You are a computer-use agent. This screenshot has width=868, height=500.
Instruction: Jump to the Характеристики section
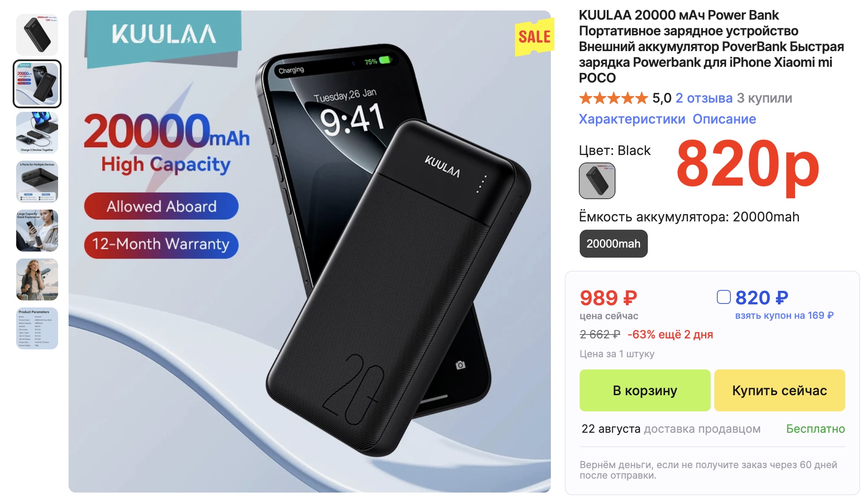632,119
